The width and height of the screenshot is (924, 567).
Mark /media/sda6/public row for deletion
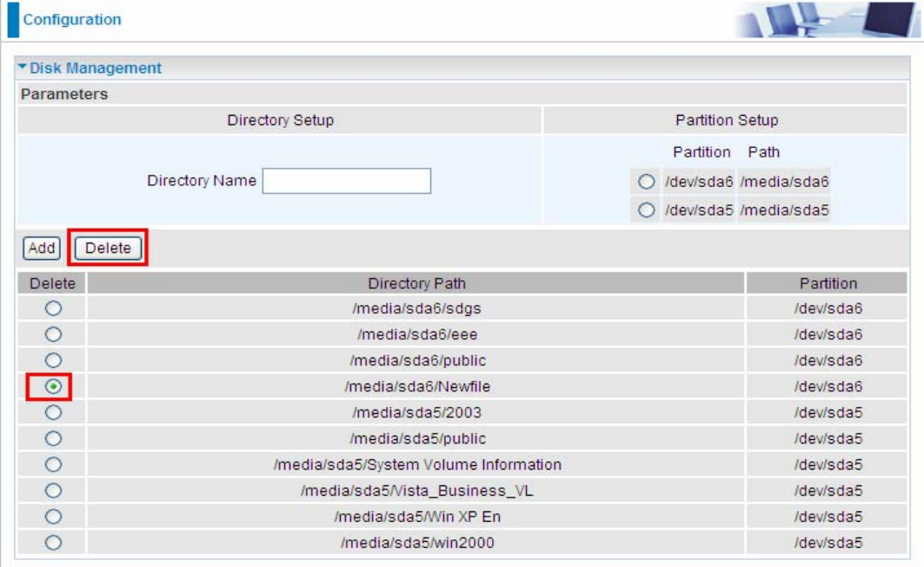tap(54, 360)
